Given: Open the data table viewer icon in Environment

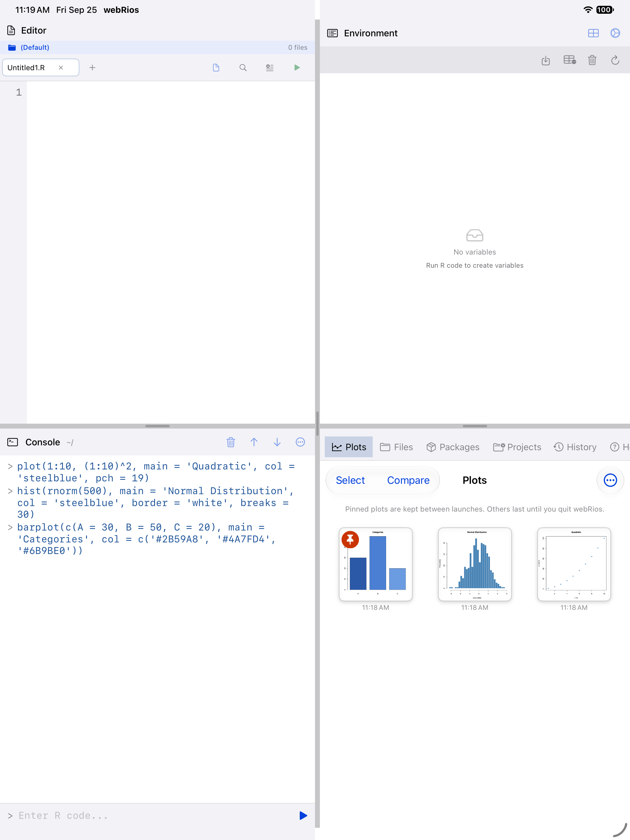Looking at the screenshot, I should 569,60.
